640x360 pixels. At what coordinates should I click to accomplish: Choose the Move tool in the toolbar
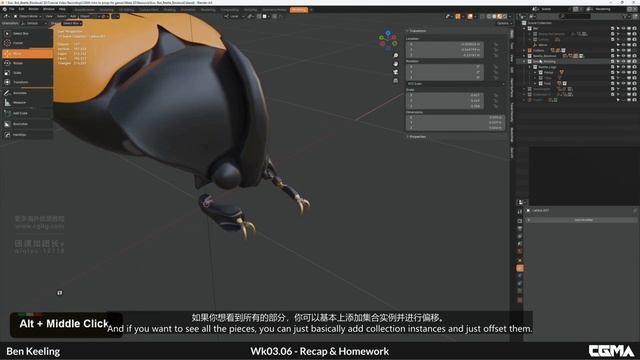click(27, 53)
